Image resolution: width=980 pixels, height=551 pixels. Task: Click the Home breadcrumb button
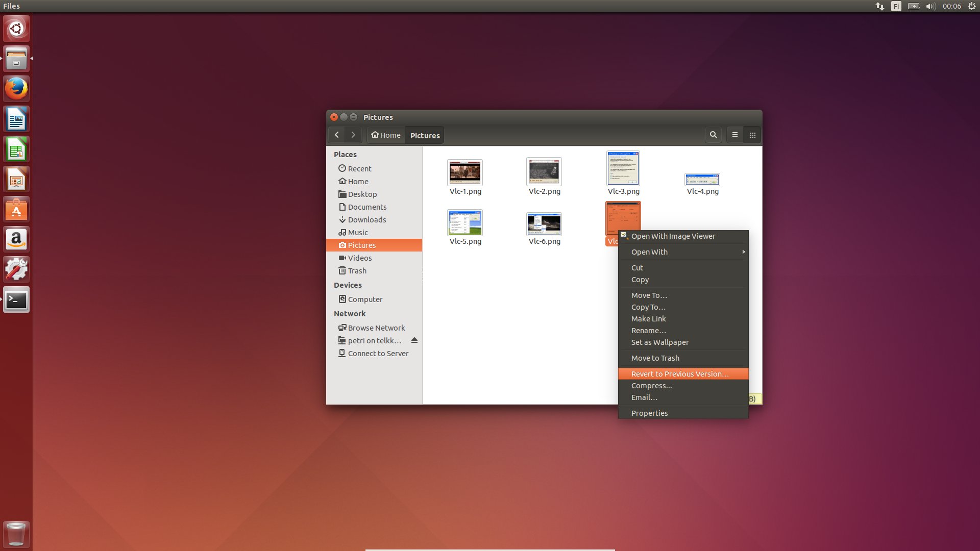pos(386,135)
